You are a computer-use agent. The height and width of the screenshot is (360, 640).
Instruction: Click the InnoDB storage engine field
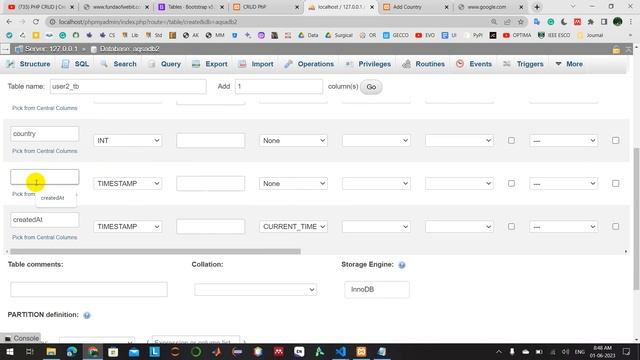[x=377, y=289]
